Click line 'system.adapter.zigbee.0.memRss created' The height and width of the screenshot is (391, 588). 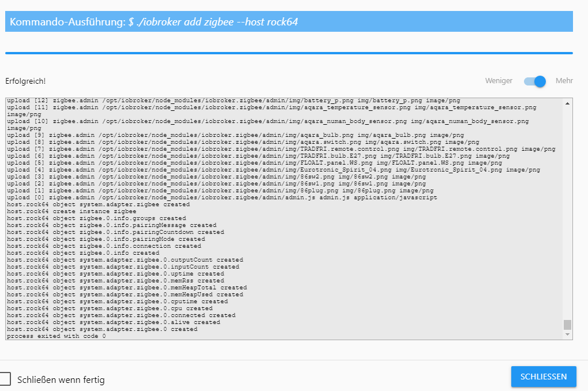115,281
